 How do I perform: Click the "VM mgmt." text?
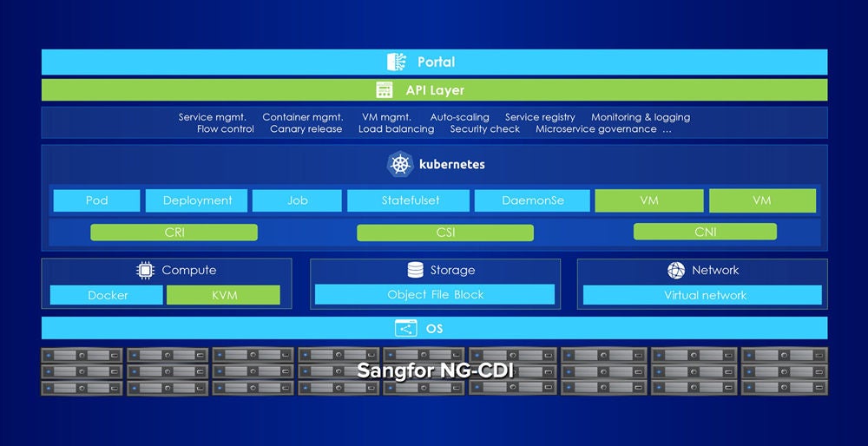386,117
